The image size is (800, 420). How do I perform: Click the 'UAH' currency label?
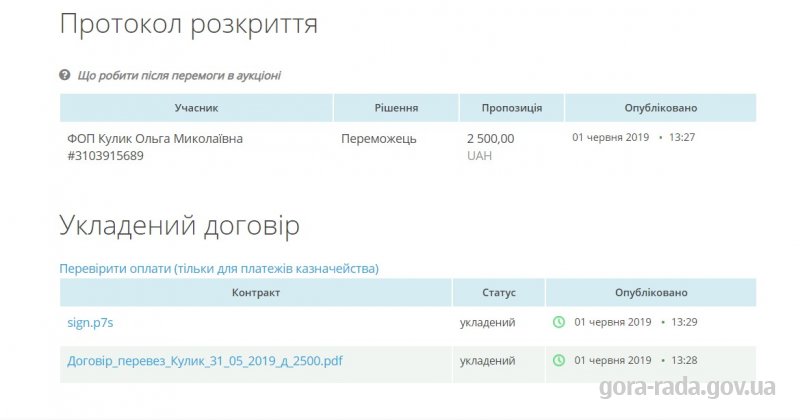pyautogui.click(x=480, y=156)
